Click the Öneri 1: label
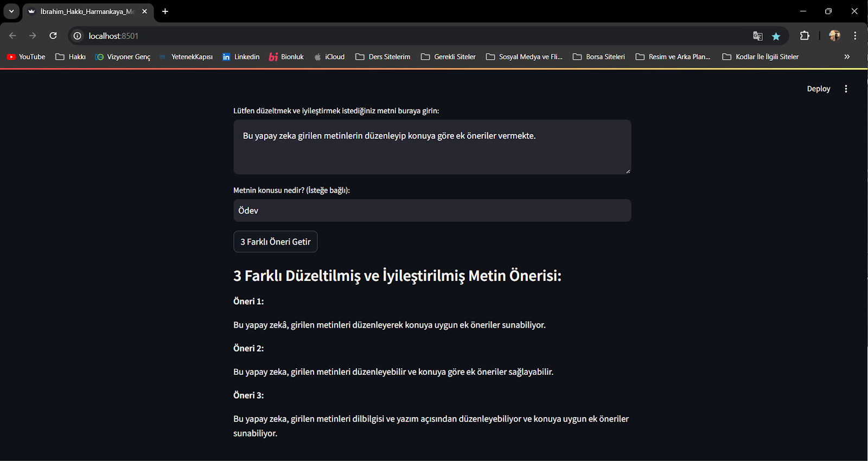This screenshot has height=461, width=868. coord(248,302)
